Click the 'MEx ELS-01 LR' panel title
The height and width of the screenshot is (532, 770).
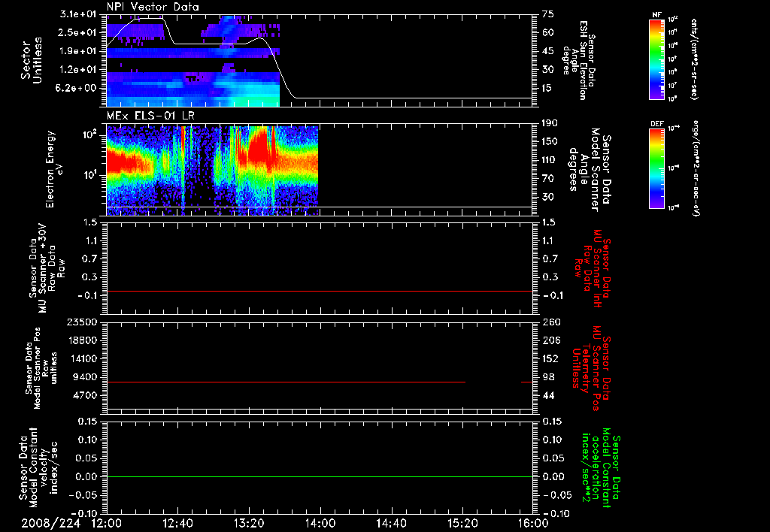point(152,116)
